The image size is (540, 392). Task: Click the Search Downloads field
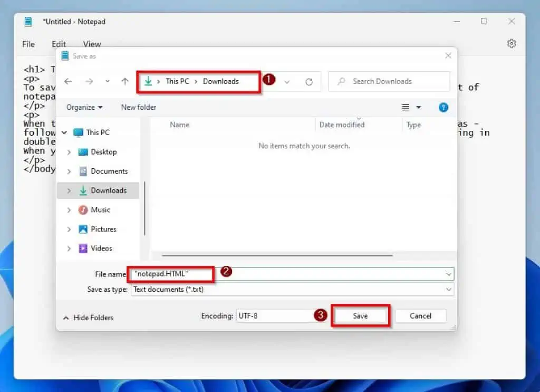coord(389,81)
